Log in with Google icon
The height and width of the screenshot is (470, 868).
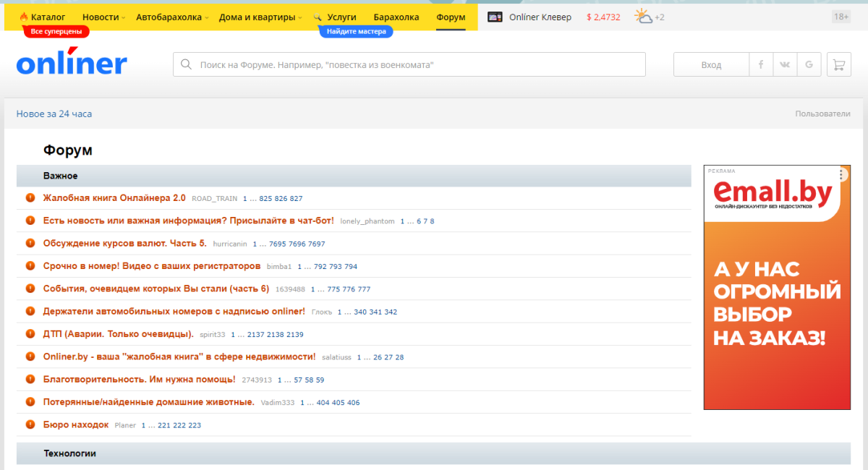[809, 64]
